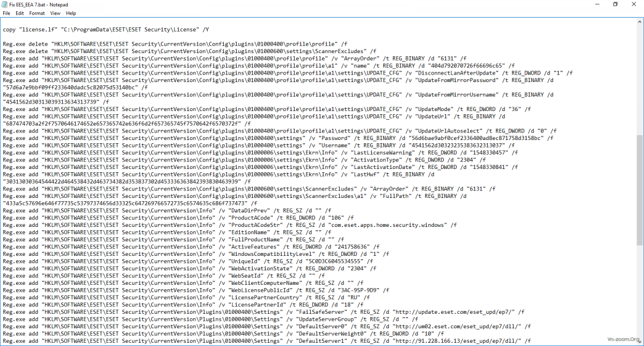
Task: Open the View menu
Action: point(55,13)
